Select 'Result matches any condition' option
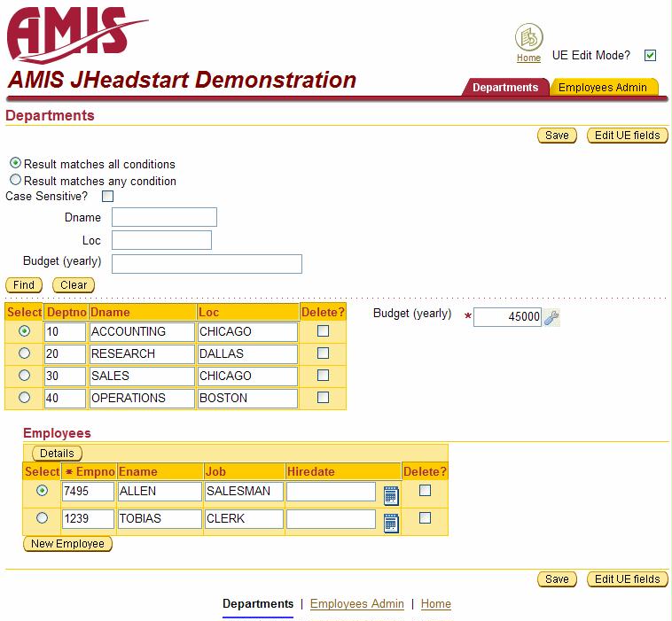The height and width of the screenshot is (621, 672). coord(15,180)
